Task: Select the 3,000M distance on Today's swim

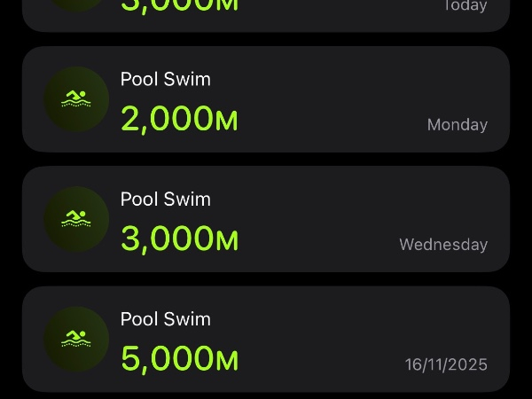Action: point(177,5)
